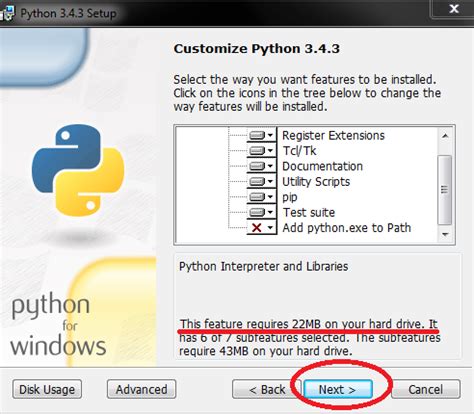Screen dimensions: 474x414
Task: Select the Tcl/Tk tree label
Action: pyautogui.click(x=299, y=151)
